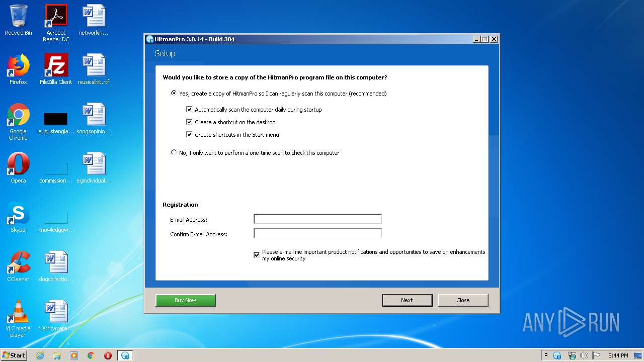
Task: Open Windows Media Player taskbar icon
Action: pos(74,355)
